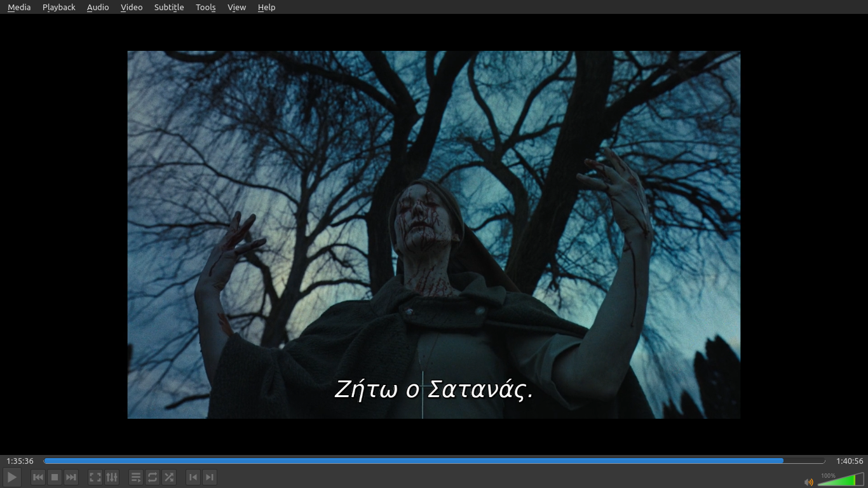Screen dimensions: 868x488
Task: Open the Video menu
Action: pyautogui.click(x=132, y=7)
